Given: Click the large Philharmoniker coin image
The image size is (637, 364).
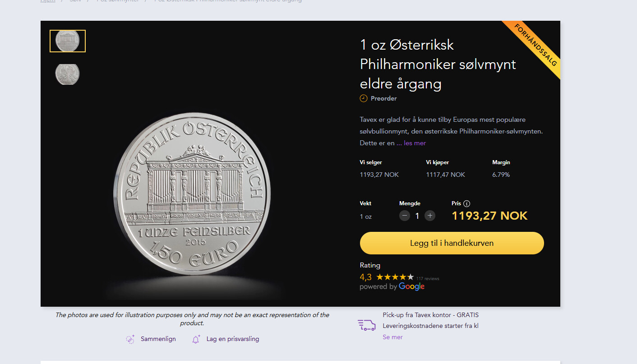Looking at the screenshot, I should pyautogui.click(x=192, y=194).
